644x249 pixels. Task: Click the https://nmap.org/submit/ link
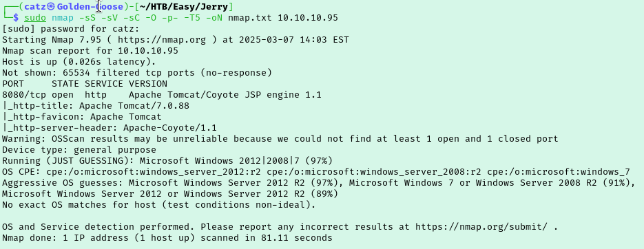481,227
